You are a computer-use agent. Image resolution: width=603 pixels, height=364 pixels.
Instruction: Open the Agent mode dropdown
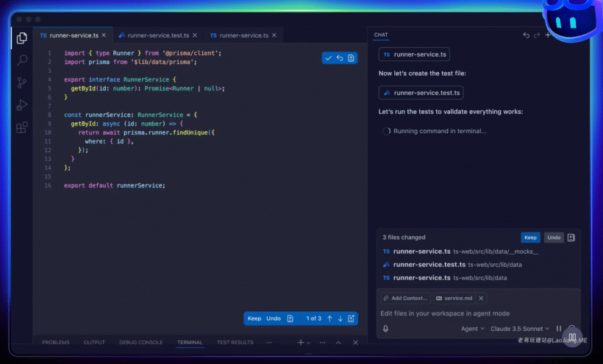pyautogui.click(x=473, y=329)
